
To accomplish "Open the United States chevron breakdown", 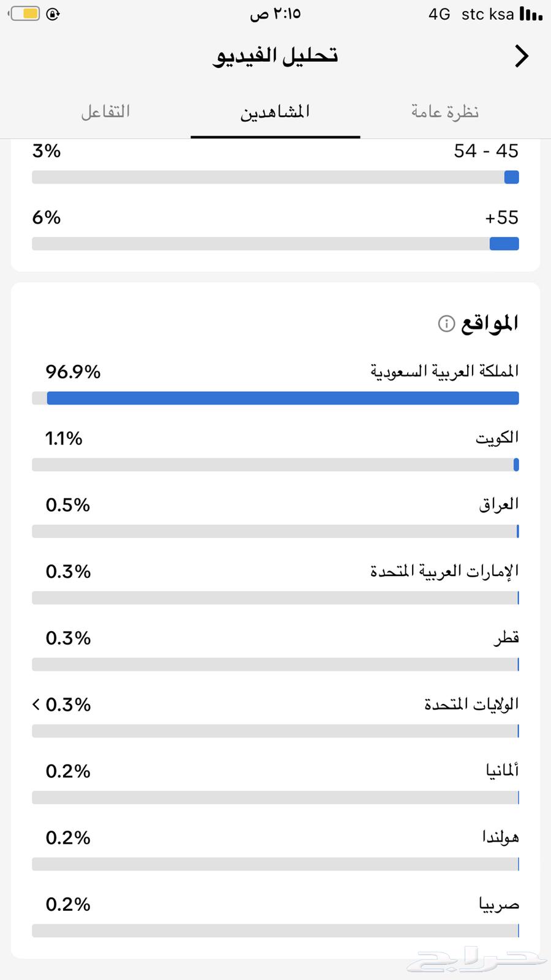I will pyautogui.click(x=35, y=704).
